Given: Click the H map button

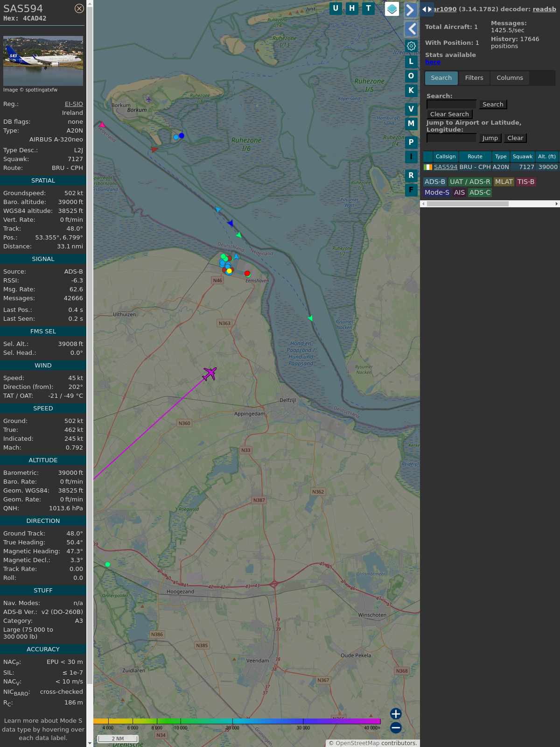Looking at the screenshot, I should coord(352,8).
